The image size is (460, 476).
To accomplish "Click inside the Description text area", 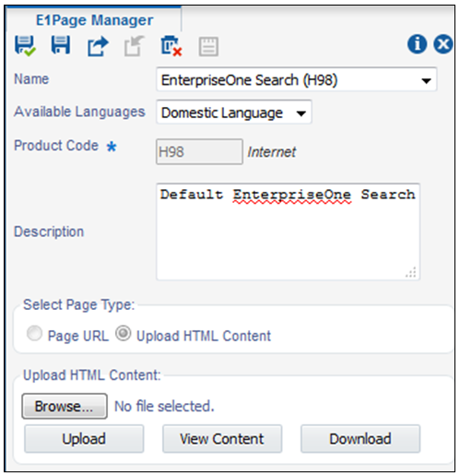I will point(288,232).
